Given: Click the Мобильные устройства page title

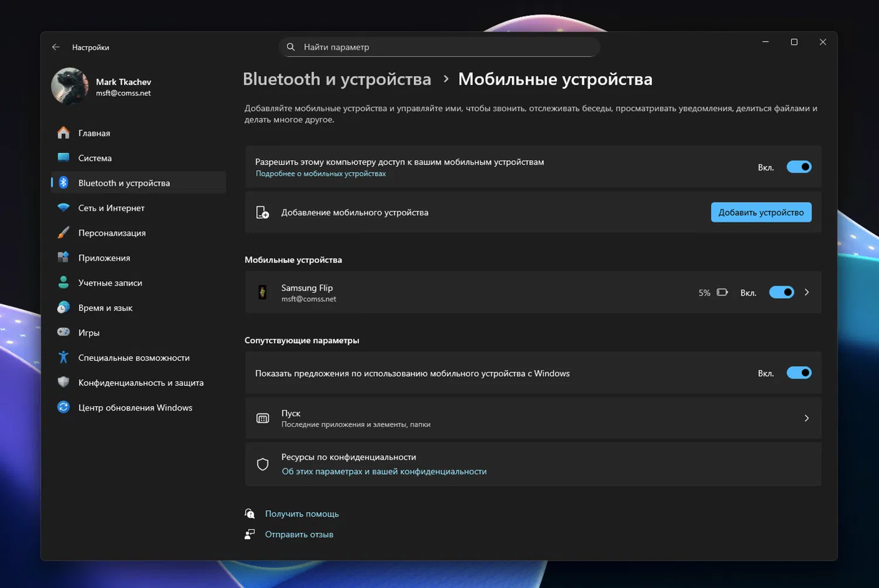Looking at the screenshot, I should (x=556, y=79).
